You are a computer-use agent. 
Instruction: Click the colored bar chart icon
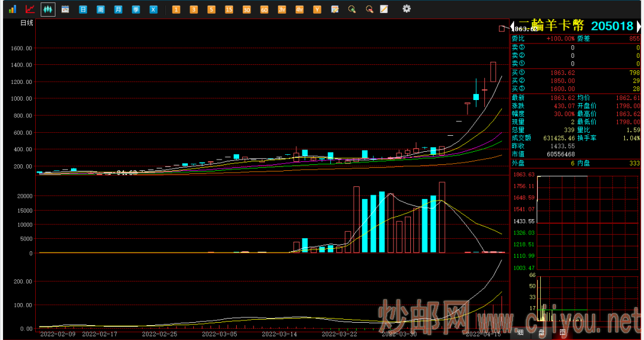coord(13,9)
